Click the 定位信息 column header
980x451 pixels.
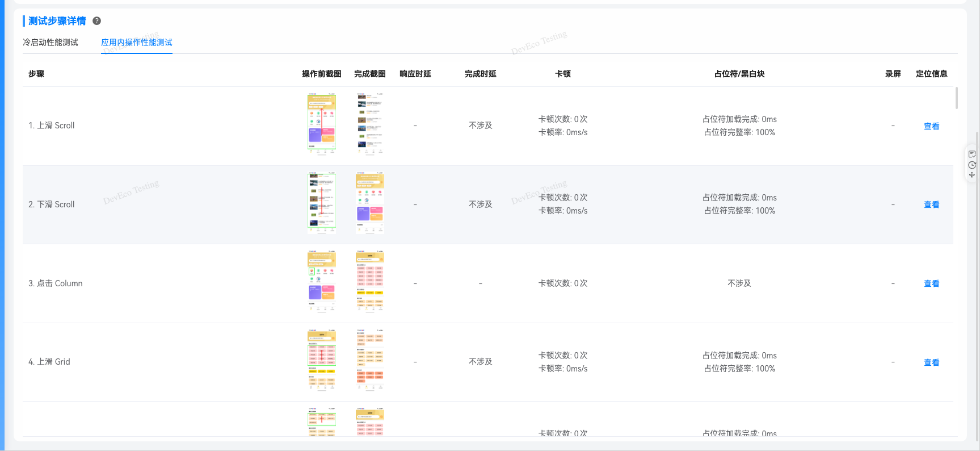click(931, 74)
